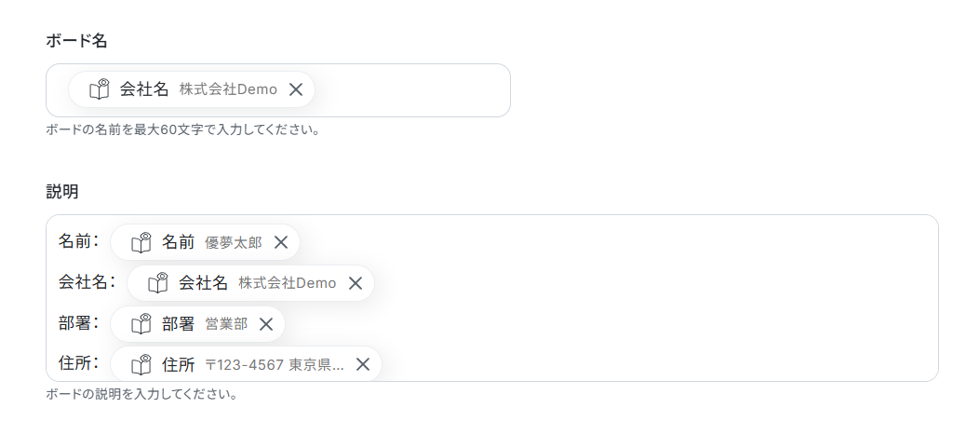980x435 pixels.
Task: Select the 営業部 value text
Action: click(x=226, y=323)
